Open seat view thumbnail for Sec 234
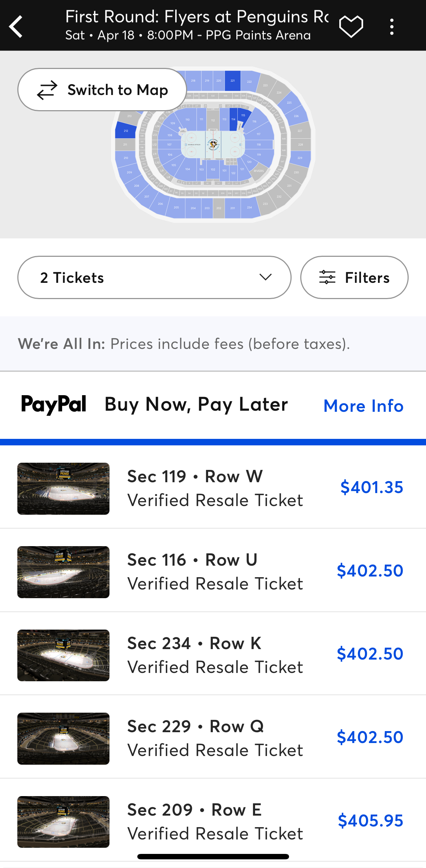This screenshot has height=868, width=426. coord(63,655)
